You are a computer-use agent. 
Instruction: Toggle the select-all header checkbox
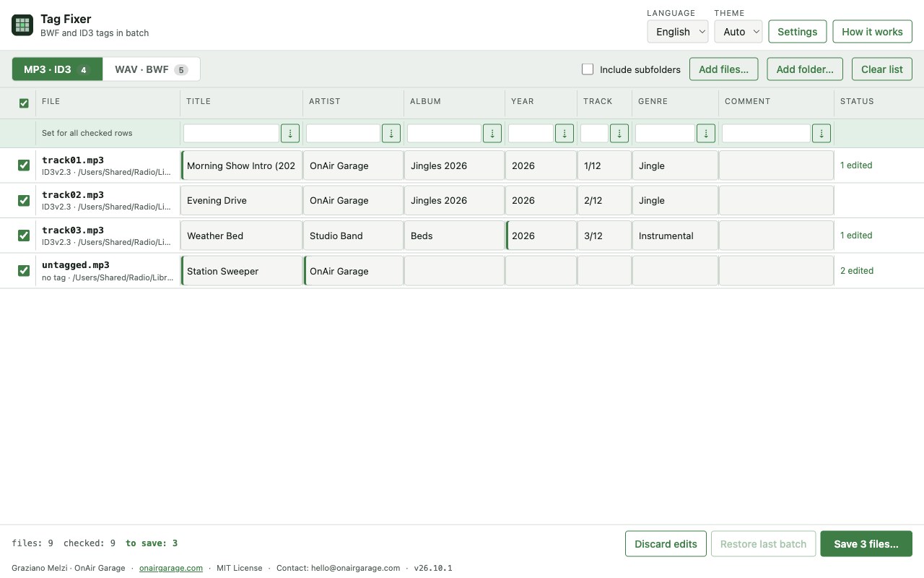[x=24, y=103]
